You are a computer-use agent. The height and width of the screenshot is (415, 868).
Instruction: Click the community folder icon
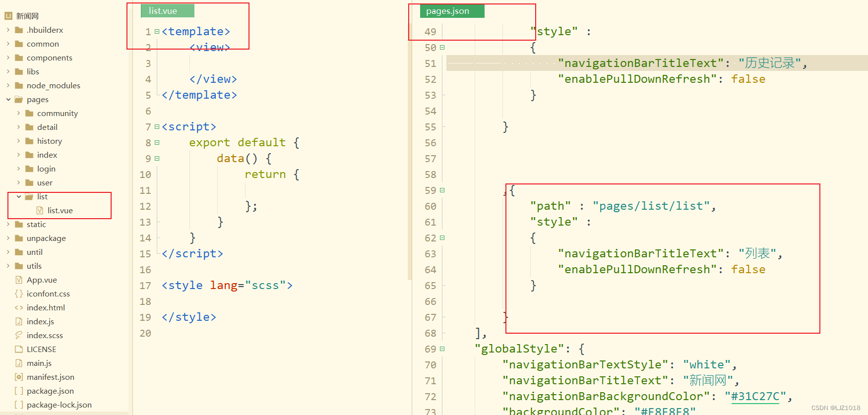[29, 113]
